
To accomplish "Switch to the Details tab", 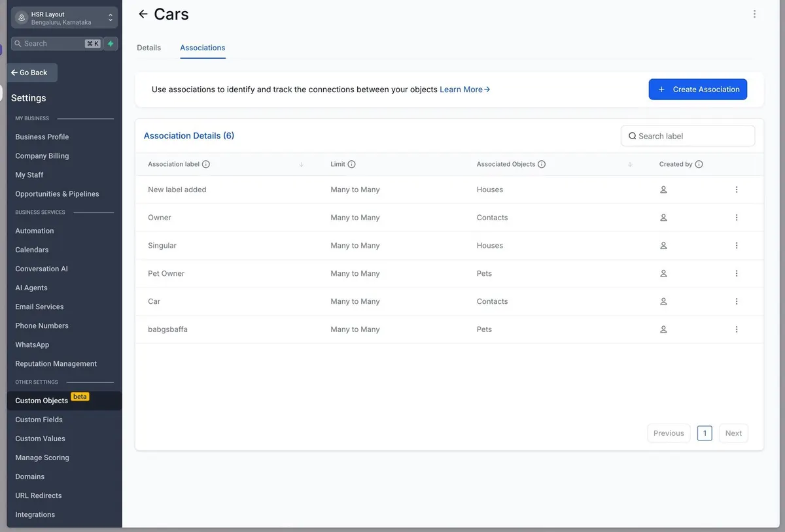I will (x=148, y=48).
